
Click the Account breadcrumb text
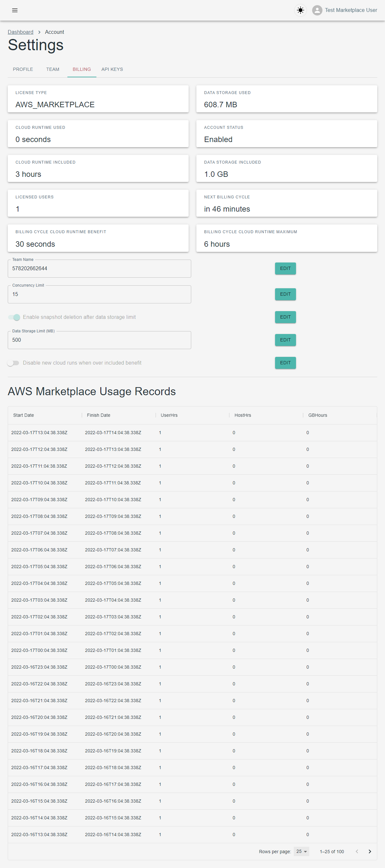click(54, 32)
